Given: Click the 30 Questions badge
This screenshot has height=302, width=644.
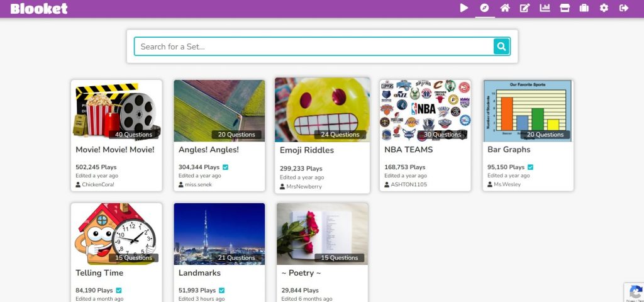Looking at the screenshot, I should (x=442, y=135).
